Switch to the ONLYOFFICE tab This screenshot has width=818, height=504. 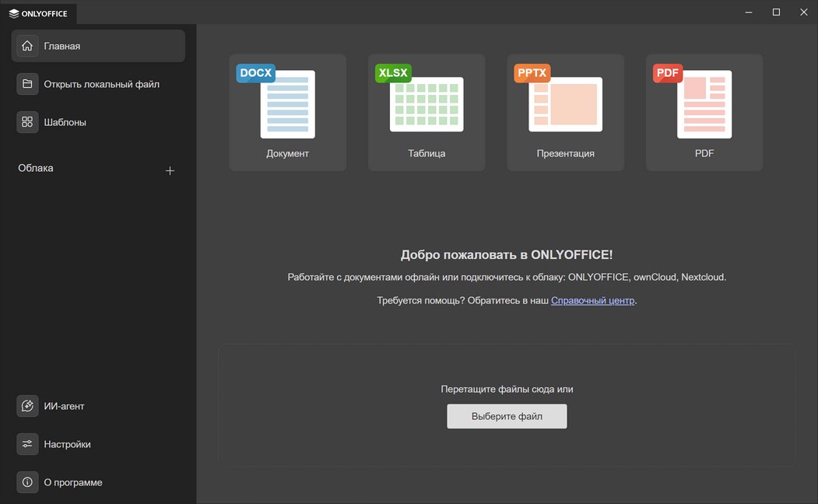pyautogui.click(x=39, y=12)
